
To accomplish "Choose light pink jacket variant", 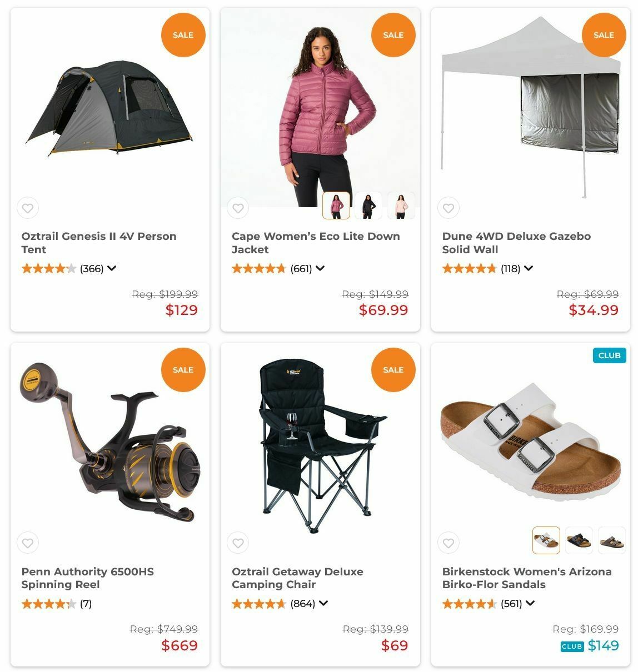I will pyautogui.click(x=401, y=206).
